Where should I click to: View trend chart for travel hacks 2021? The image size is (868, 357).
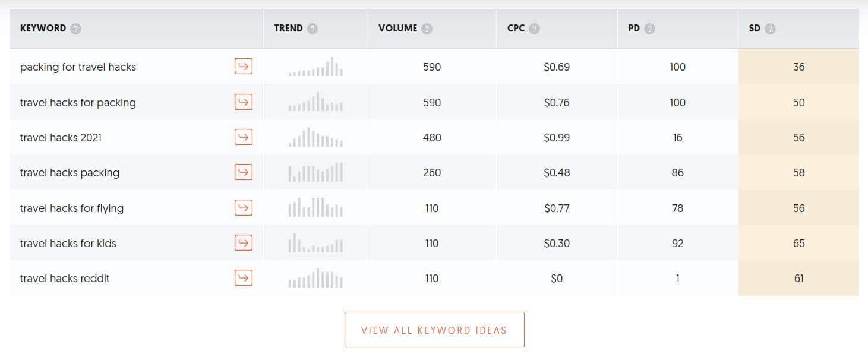[x=315, y=137]
